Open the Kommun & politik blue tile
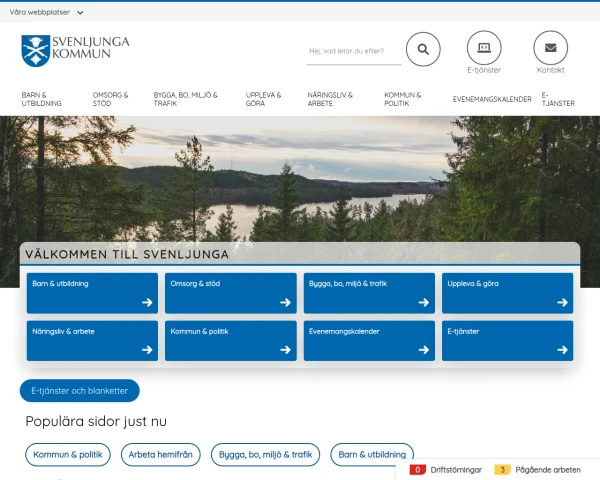This screenshot has width=600, height=480. coord(230,340)
